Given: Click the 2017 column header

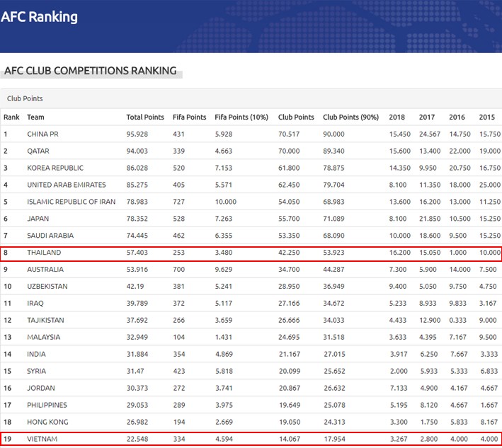Looking at the screenshot, I should [427, 117].
